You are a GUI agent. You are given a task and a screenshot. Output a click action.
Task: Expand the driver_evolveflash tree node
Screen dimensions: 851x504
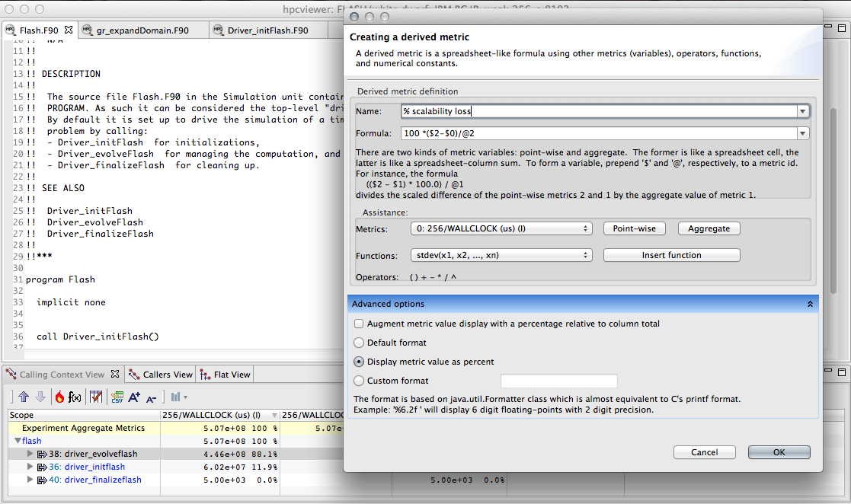[x=30, y=454]
